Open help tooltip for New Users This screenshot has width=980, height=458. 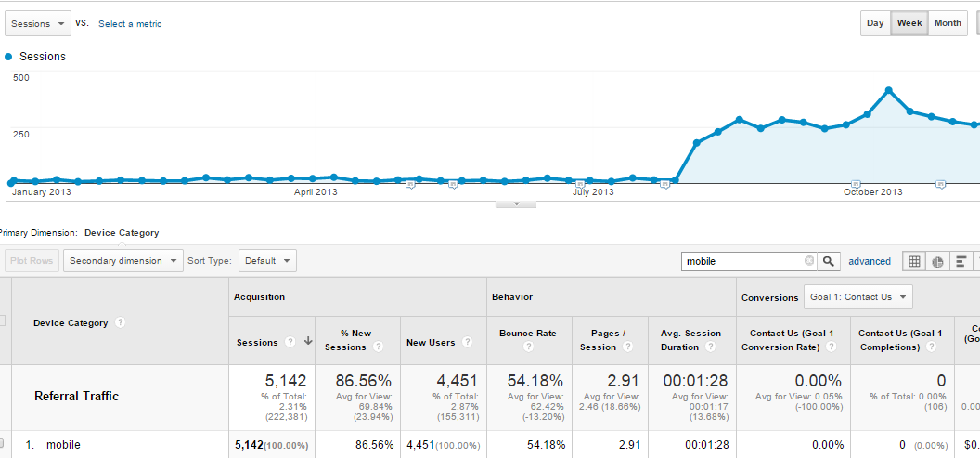point(467,342)
